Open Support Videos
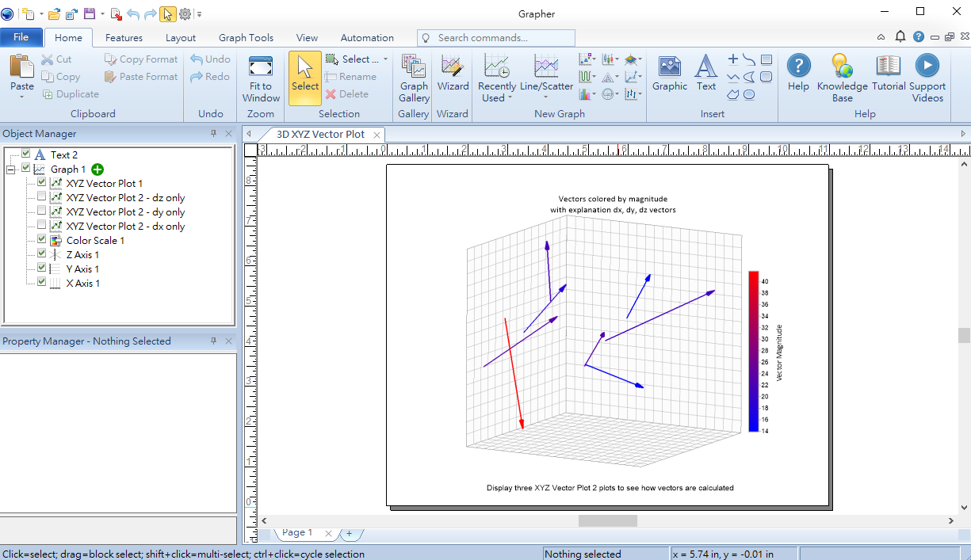Image resolution: width=971 pixels, height=560 pixels. click(x=927, y=78)
